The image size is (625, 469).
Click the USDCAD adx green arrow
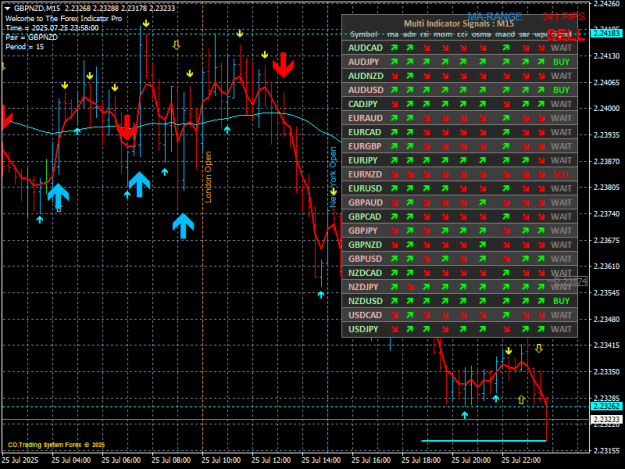click(410, 315)
